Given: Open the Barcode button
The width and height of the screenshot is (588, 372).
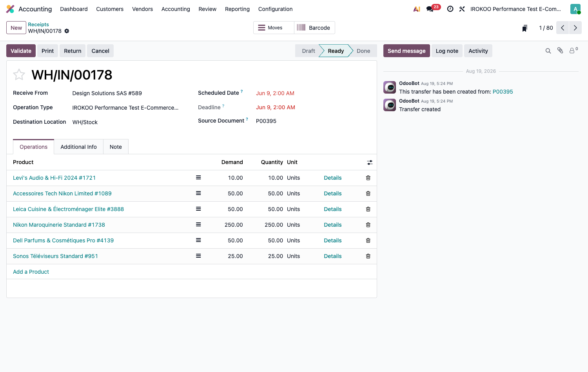Looking at the screenshot, I should (314, 28).
